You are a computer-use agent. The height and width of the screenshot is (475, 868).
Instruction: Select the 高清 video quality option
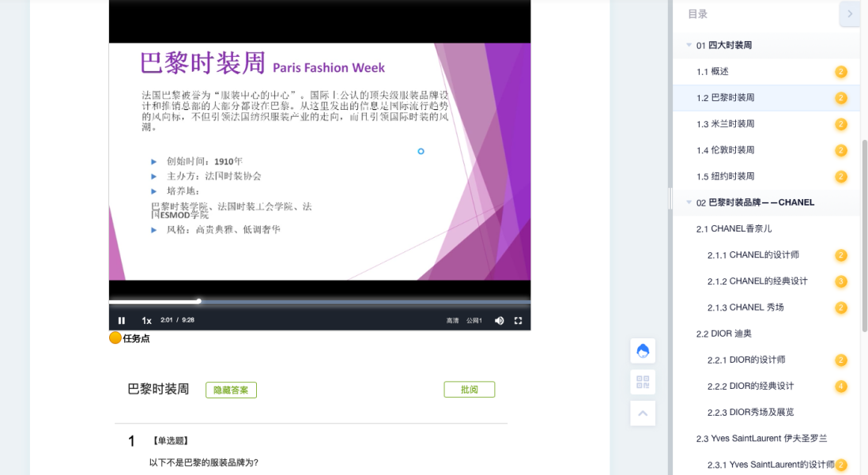tap(452, 320)
